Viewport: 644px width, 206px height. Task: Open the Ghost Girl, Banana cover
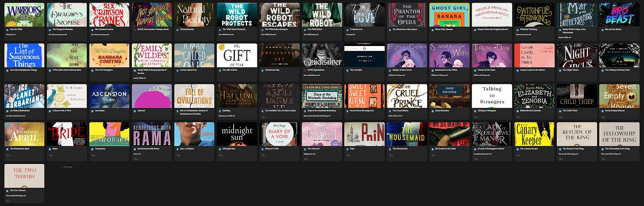click(449, 14)
